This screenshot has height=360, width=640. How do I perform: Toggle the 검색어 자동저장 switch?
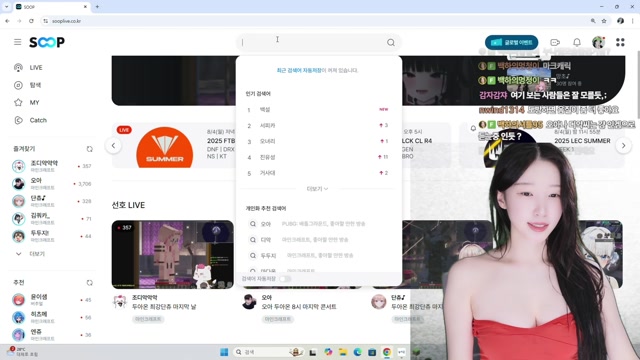click(285, 279)
